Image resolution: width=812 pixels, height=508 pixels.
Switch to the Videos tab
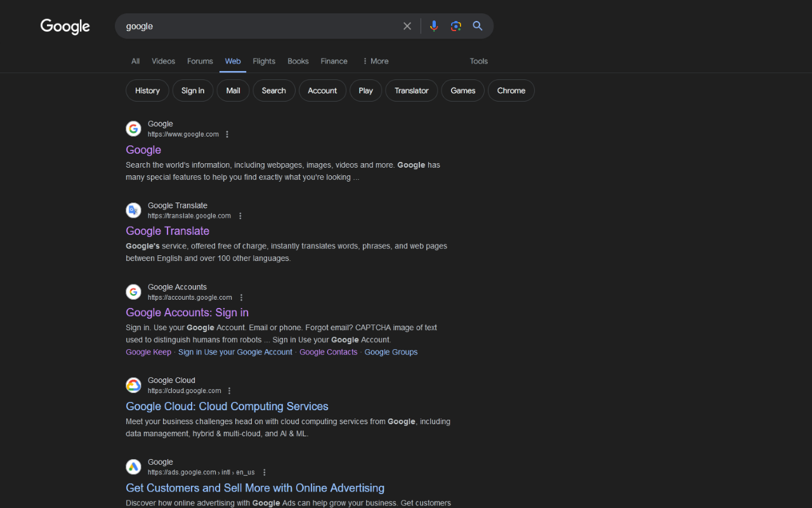click(x=163, y=61)
